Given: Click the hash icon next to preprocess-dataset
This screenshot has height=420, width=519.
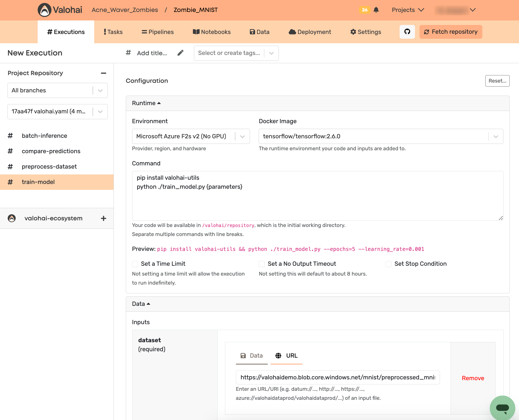Looking at the screenshot, I should click(10, 166).
